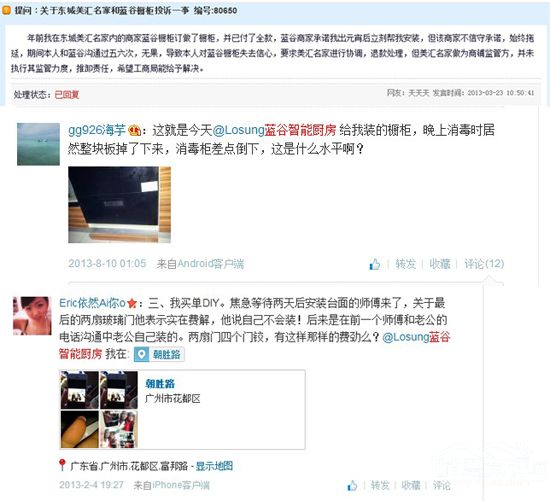This screenshot has height=501, width=550.
Task: Click the location pin icon in 朝胜路 tag
Action: (x=141, y=354)
